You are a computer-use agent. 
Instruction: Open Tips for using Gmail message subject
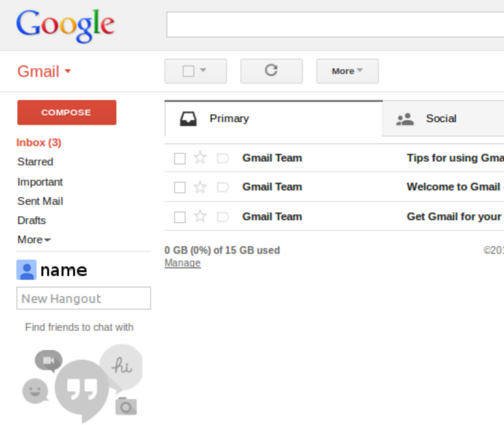click(x=455, y=158)
